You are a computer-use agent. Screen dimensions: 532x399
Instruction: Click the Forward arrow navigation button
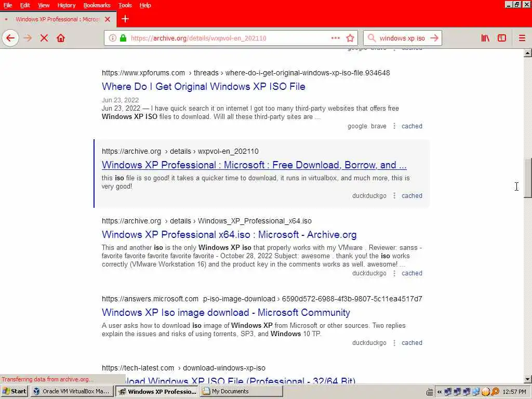28,38
